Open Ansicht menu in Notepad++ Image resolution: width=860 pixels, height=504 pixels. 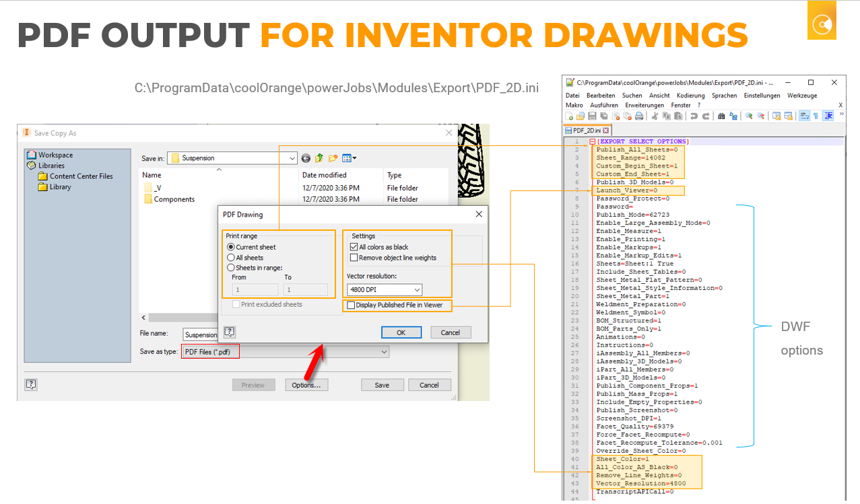(x=659, y=96)
